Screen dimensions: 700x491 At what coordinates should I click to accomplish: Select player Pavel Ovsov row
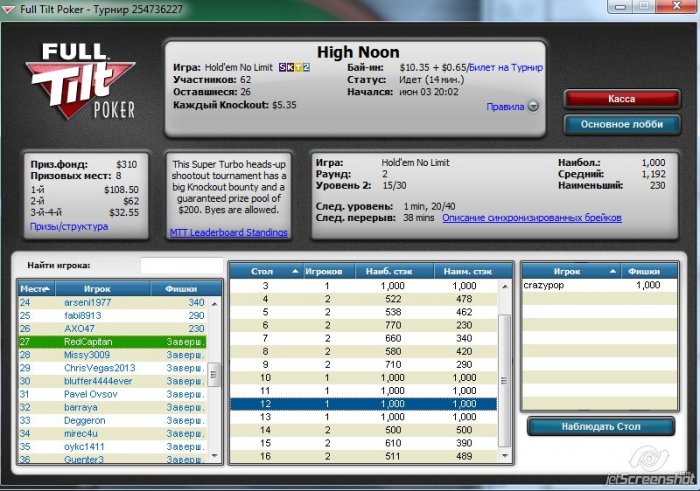[112, 395]
